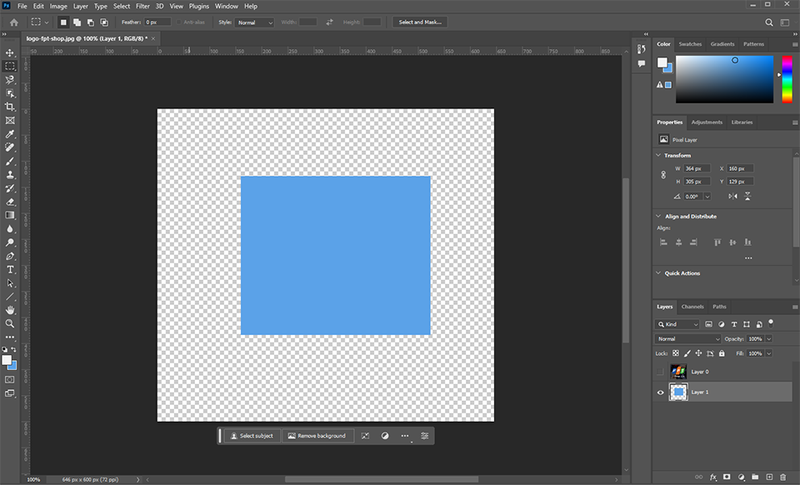Screen dimensions: 800x485
Task: Select the Eraser tool
Action: (x=10, y=202)
